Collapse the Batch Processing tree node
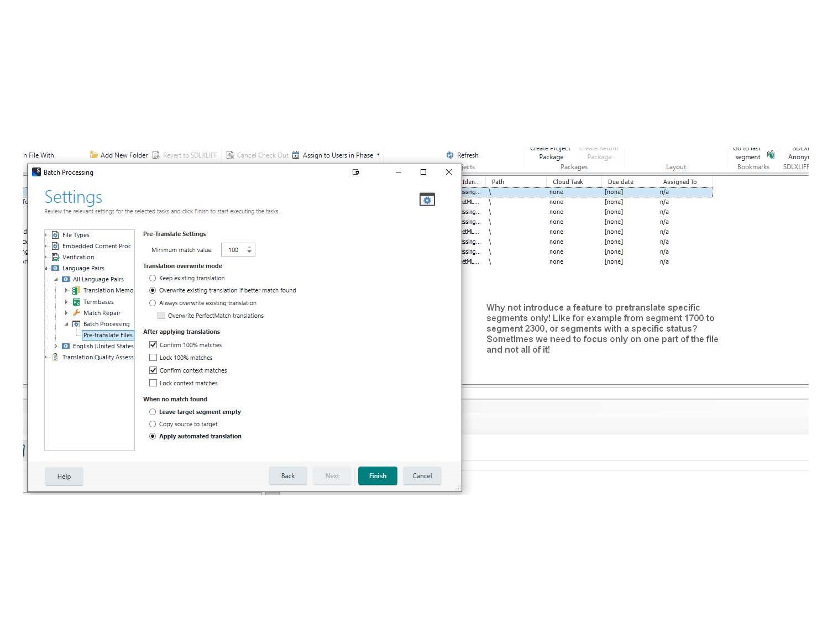Viewport: 833px width, 644px height. 67,324
